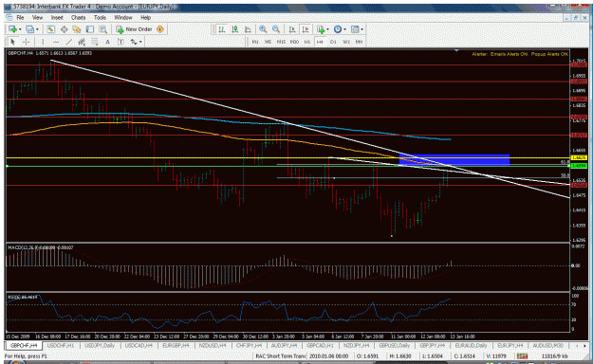593x364 pixels.
Task: Switch to the USDCHF,H1 chart tab
Action: 61,346
